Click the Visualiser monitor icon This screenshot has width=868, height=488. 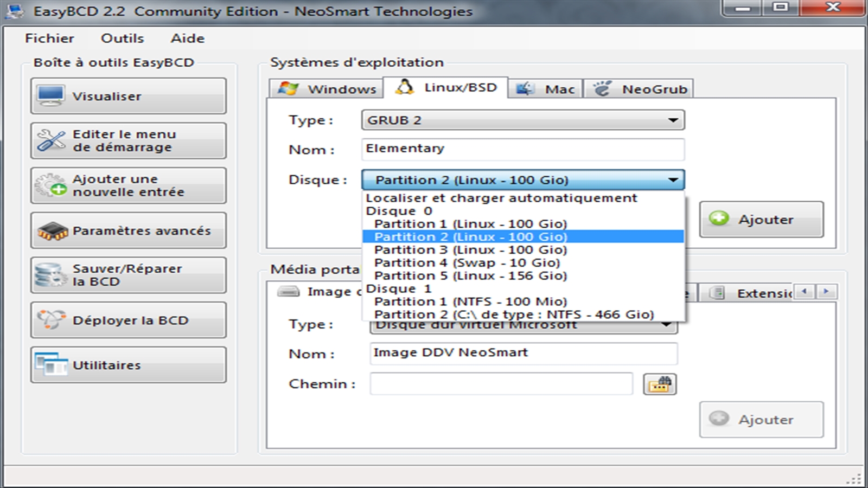click(x=51, y=96)
